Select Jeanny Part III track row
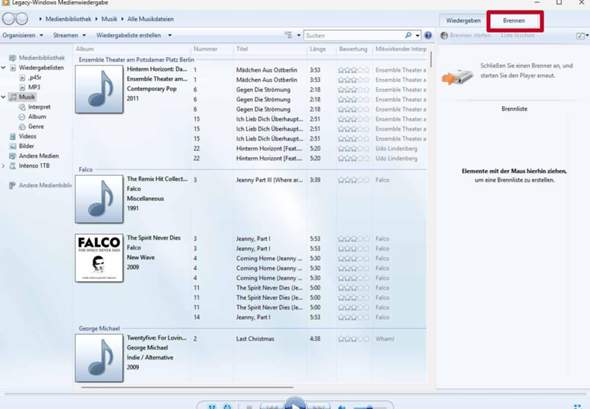 [x=269, y=180]
